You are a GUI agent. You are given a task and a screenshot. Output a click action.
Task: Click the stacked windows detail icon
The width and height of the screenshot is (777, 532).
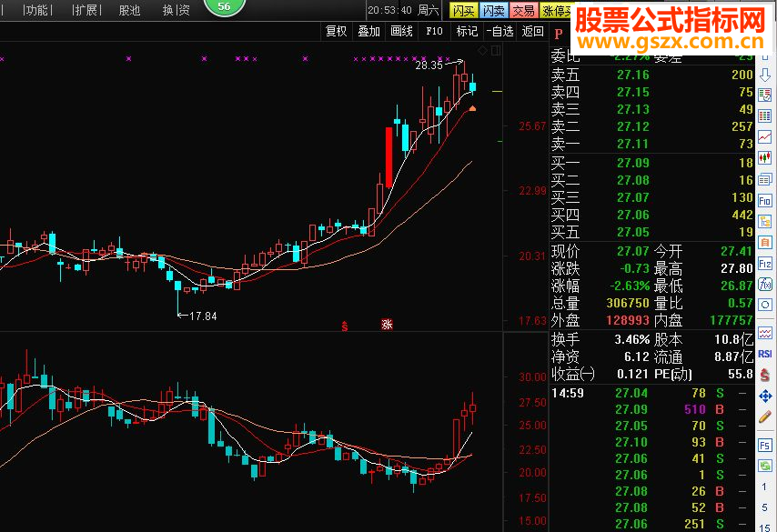(x=765, y=179)
